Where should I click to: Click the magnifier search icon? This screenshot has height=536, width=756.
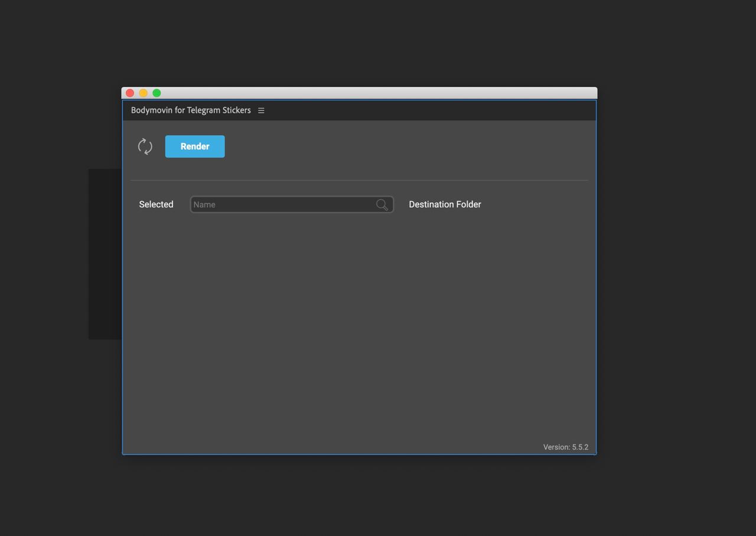pos(382,204)
